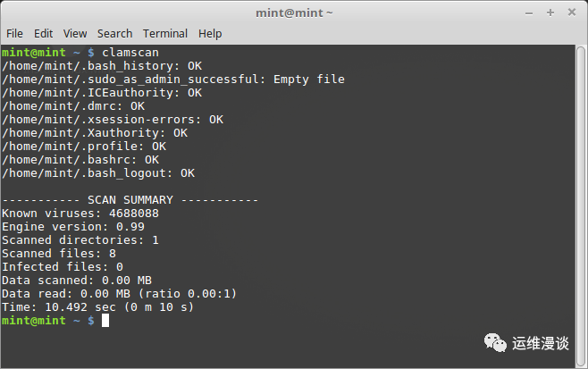Click the .sudo_as_admin_successful Empty file line
Viewport: 588px width, 369px height.
[x=173, y=80]
